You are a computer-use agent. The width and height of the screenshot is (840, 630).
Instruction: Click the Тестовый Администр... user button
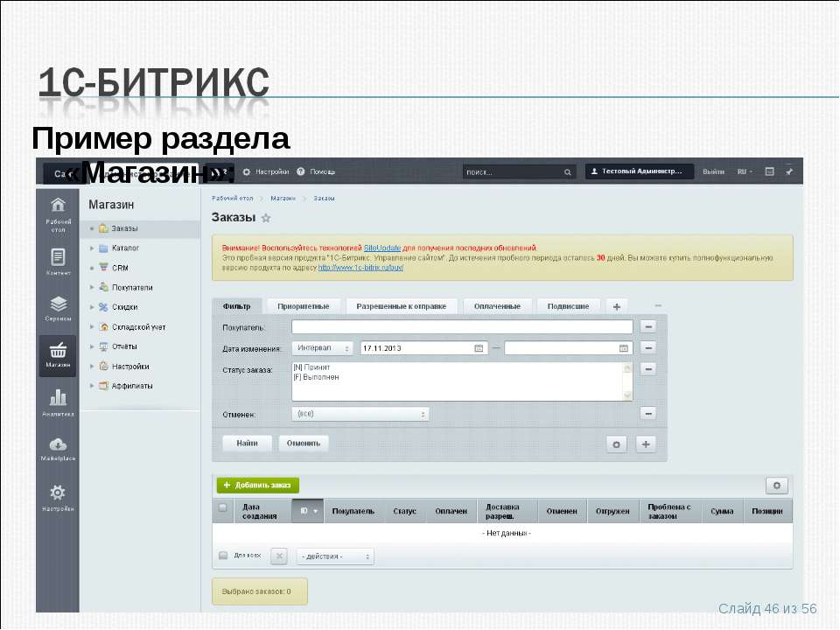[x=639, y=171]
